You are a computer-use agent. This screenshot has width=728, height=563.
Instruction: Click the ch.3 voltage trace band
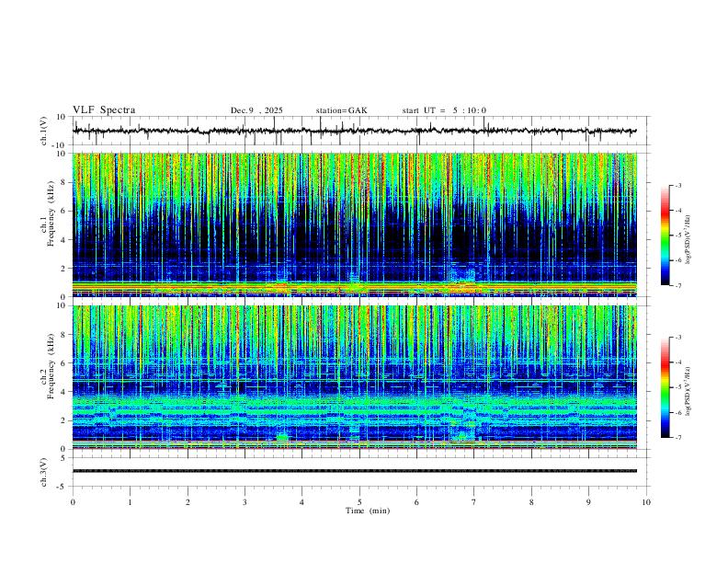pos(354,471)
